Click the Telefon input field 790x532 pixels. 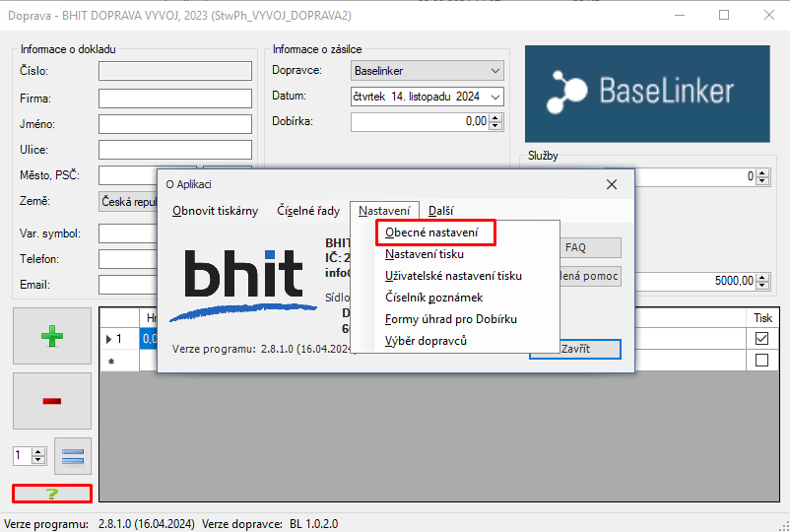(x=128, y=259)
